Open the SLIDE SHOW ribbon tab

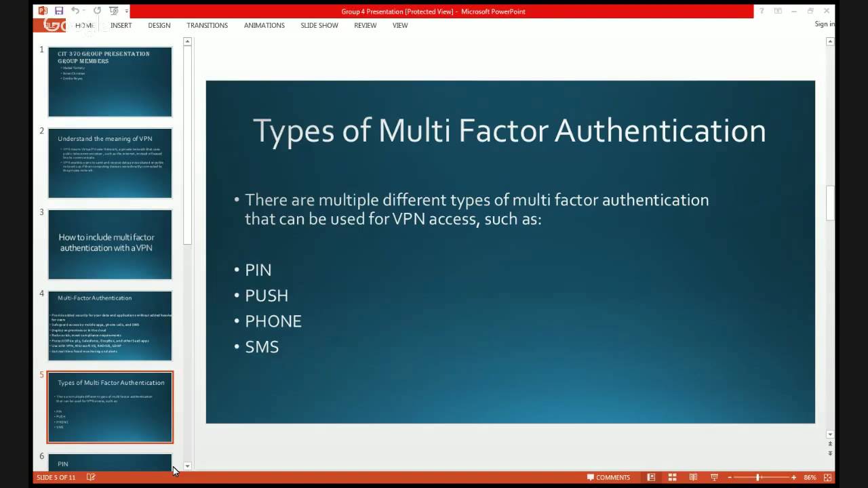[x=319, y=25]
